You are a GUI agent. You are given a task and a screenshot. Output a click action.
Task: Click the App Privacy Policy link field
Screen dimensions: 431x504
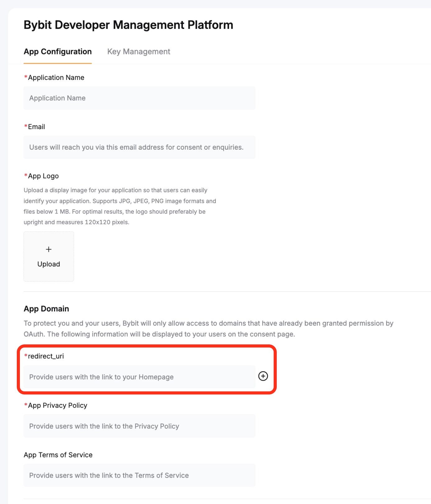pyautogui.click(x=139, y=426)
